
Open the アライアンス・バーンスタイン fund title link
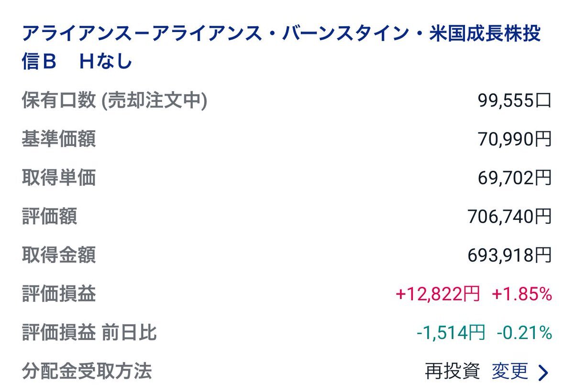pos(282,48)
